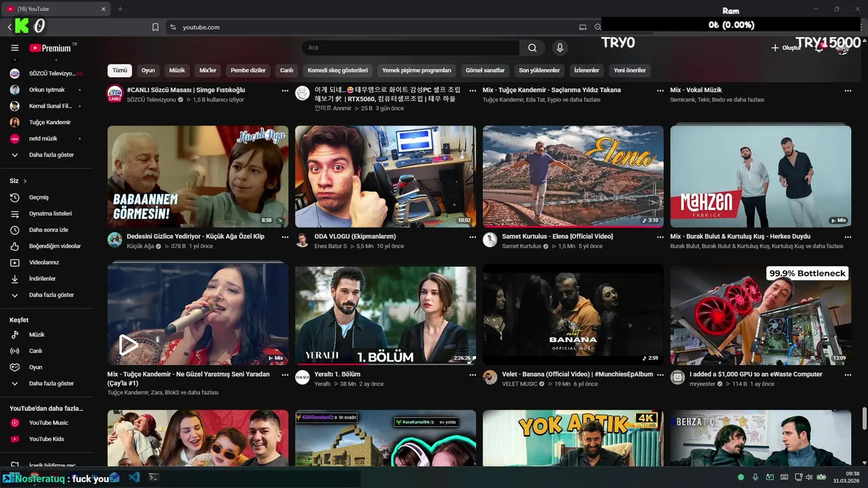Image resolution: width=868 pixels, height=488 pixels.
Task: Open Küçük Ağa channel avatar
Action: [x=115, y=240]
